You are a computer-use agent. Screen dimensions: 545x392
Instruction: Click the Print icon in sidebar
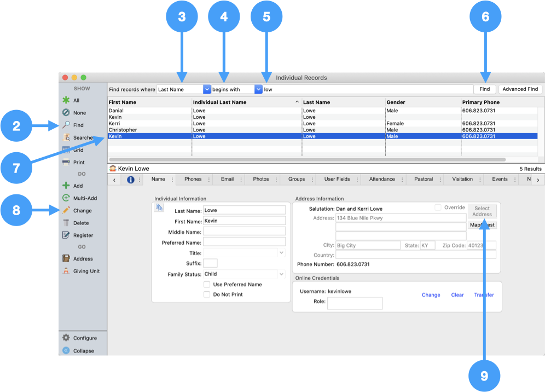[x=66, y=163]
